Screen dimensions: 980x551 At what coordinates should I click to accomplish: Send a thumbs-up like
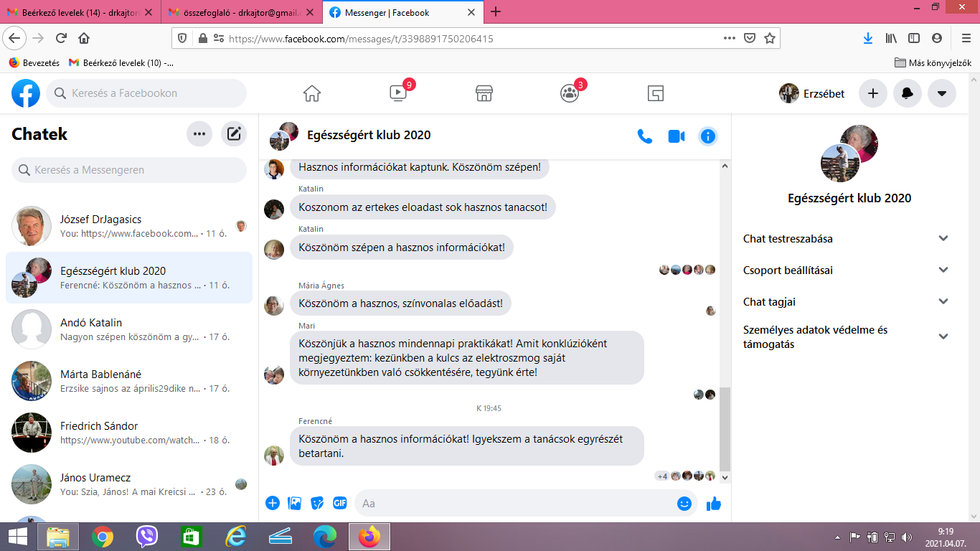[x=713, y=504]
